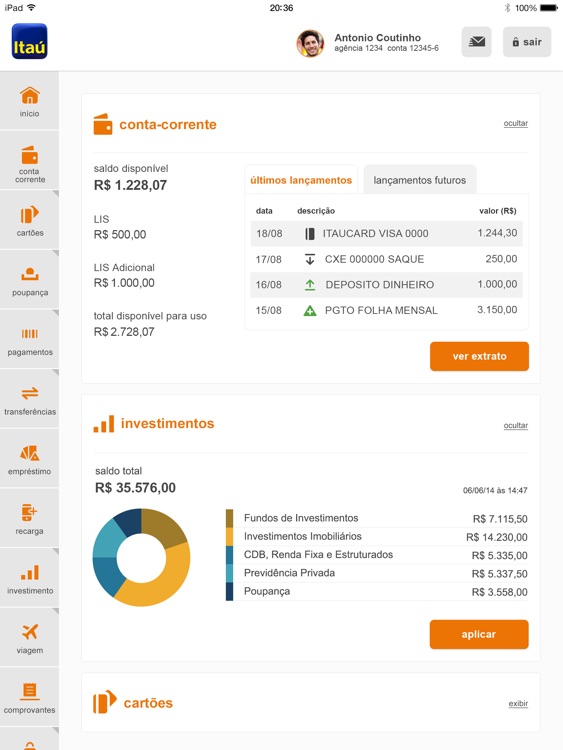Log out with the sair button
Image resolution: width=563 pixels, height=750 pixels.
tap(527, 42)
